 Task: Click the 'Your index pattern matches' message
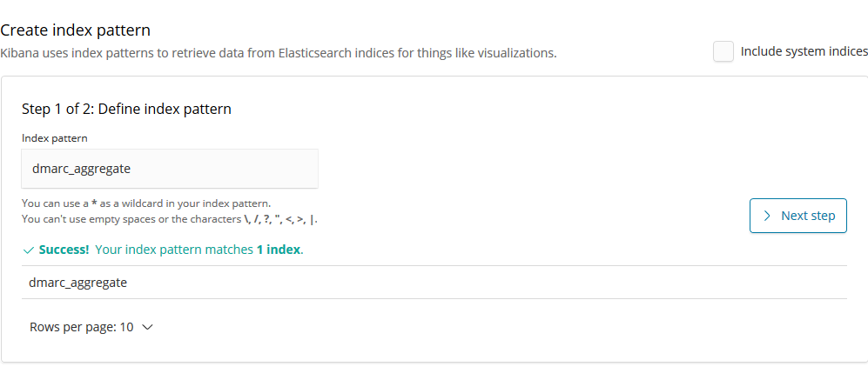pyautogui.click(x=174, y=250)
